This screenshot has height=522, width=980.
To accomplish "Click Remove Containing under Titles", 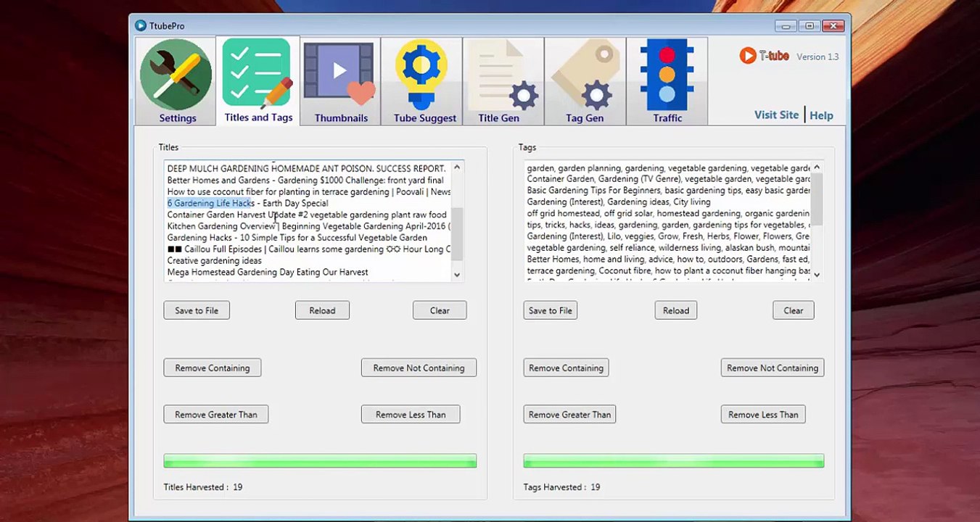I will pyautogui.click(x=213, y=368).
